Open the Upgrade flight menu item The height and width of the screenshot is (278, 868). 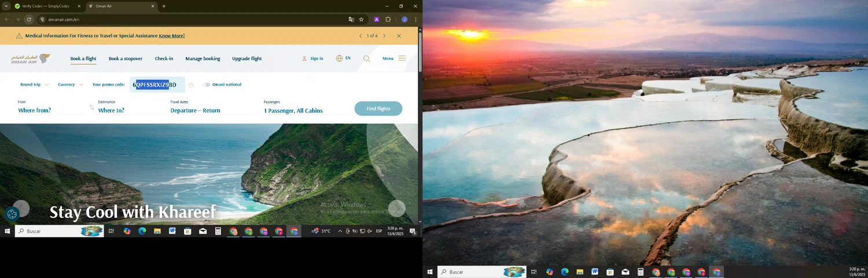click(x=247, y=58)
